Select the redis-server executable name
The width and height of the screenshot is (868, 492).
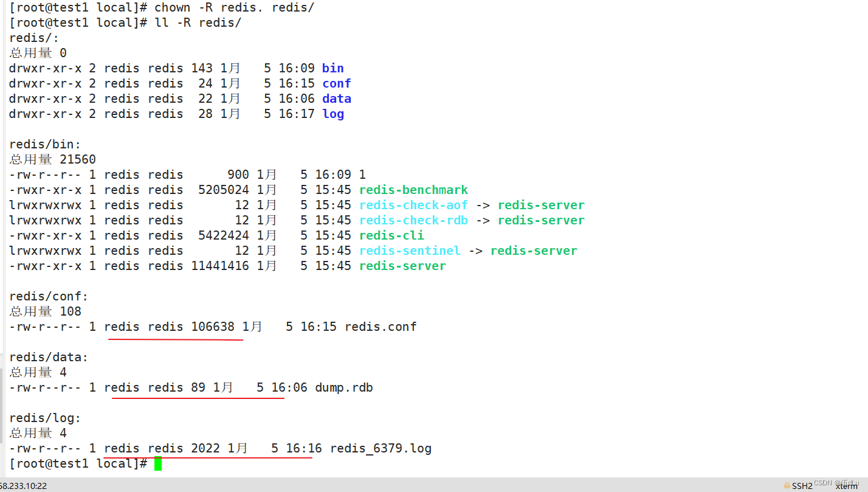coord(402,266)
